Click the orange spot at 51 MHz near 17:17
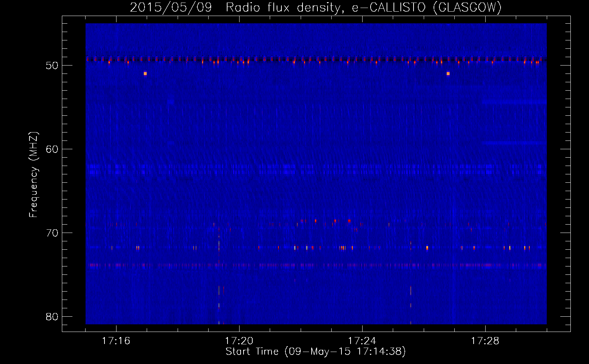 (x=145, y=74)
